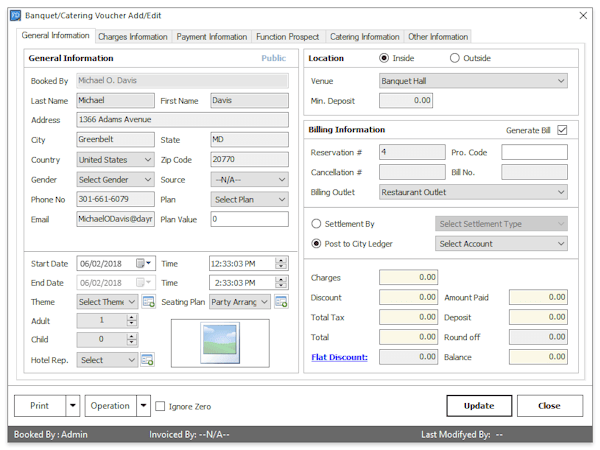Select the Inside location radio button
Viewport: 600px width, 450px height.
coord(384,58)
